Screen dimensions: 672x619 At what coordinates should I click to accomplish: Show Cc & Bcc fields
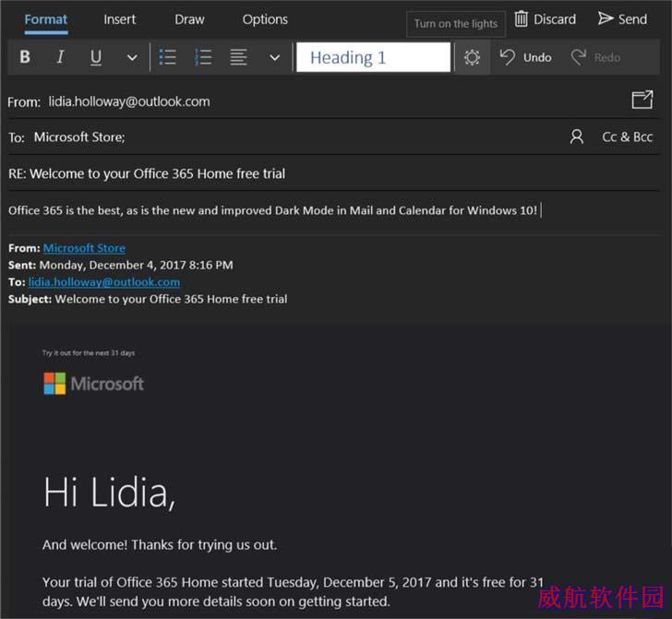pyautogui.click(x=627, y=137)
